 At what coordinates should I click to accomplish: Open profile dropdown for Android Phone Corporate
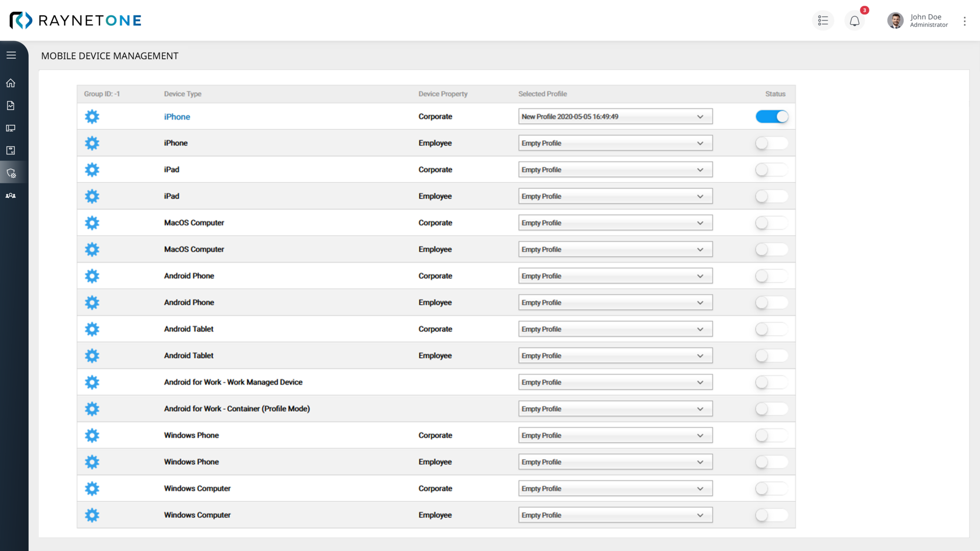[615, 276]
